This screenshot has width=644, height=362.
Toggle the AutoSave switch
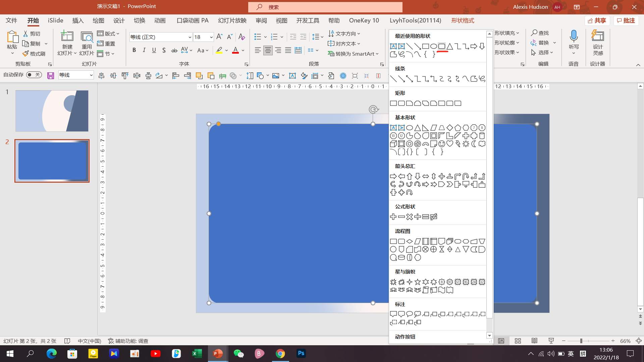34,75
